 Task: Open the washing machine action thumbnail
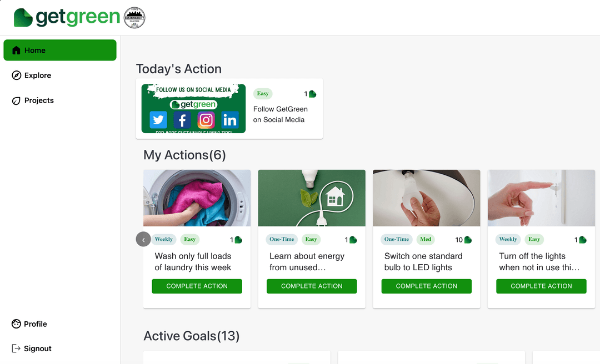197,198
